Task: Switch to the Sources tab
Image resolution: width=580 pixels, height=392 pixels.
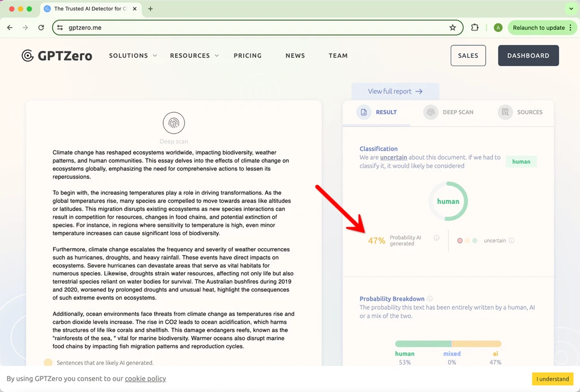Action: click(x=520, y=112)
